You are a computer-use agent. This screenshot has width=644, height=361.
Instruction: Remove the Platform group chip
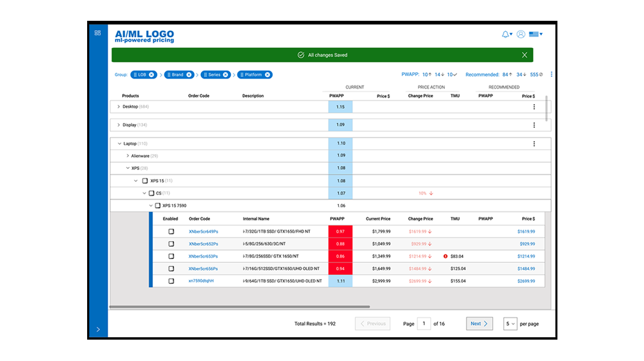[267, 75]
